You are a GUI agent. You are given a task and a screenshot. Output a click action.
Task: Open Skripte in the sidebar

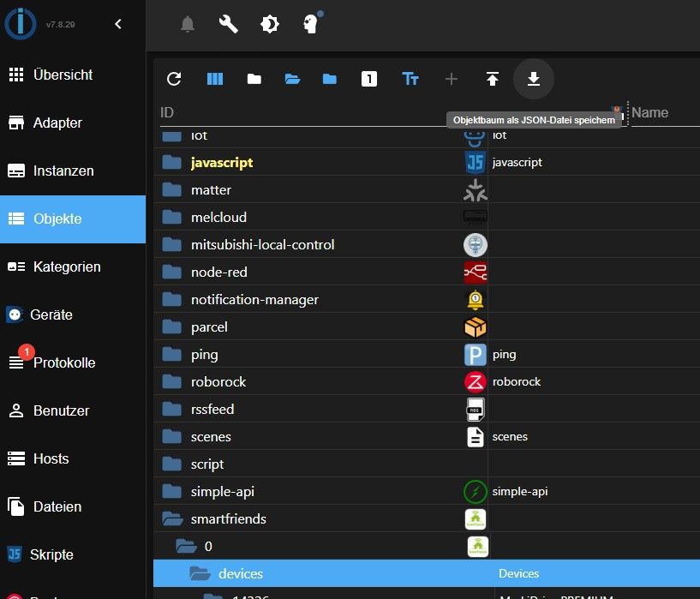tap(73, 554)
